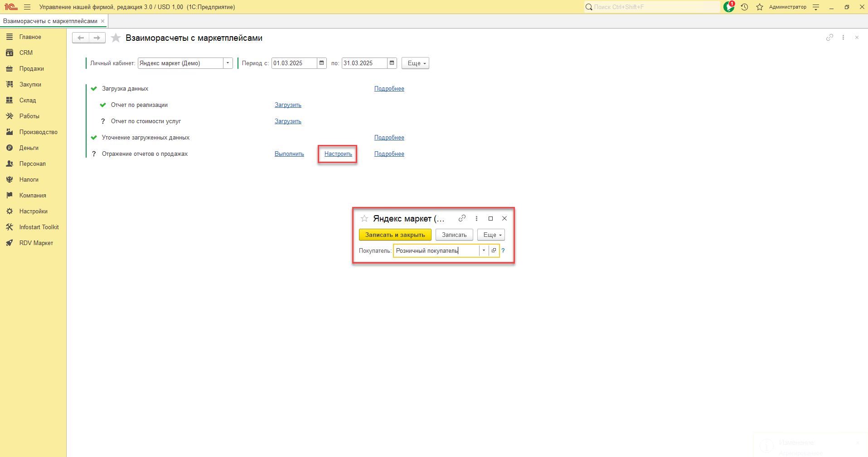Open favorites star in the title bar
This screenshot has width=868, height=457.
(x=760, y=7)
